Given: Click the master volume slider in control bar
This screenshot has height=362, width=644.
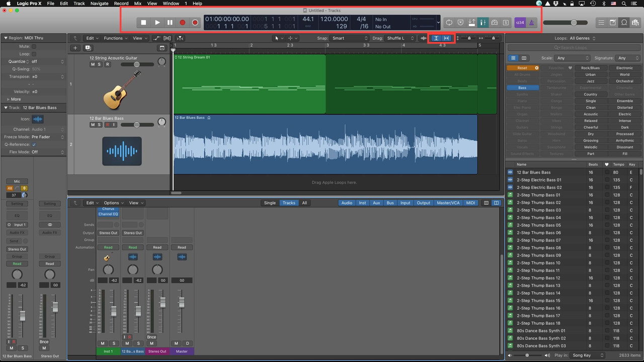Looking at the screenshot, I should (566, 23).
